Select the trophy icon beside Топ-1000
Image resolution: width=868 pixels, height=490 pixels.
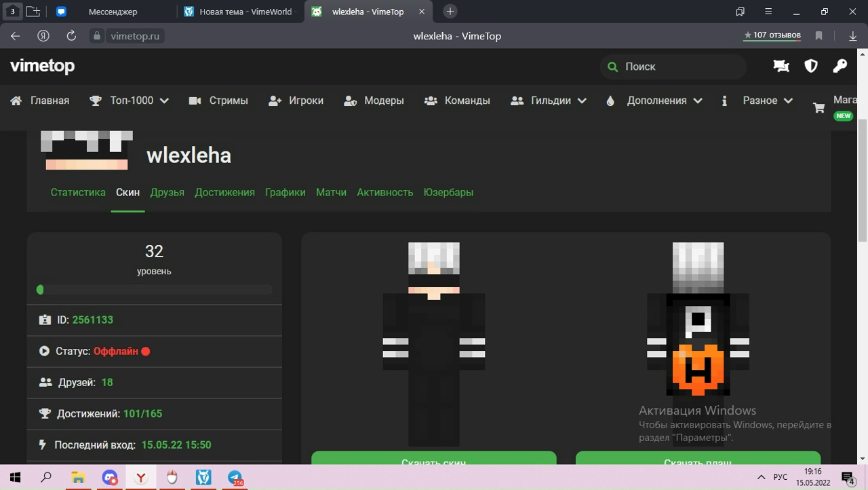(x=95, y=100)
